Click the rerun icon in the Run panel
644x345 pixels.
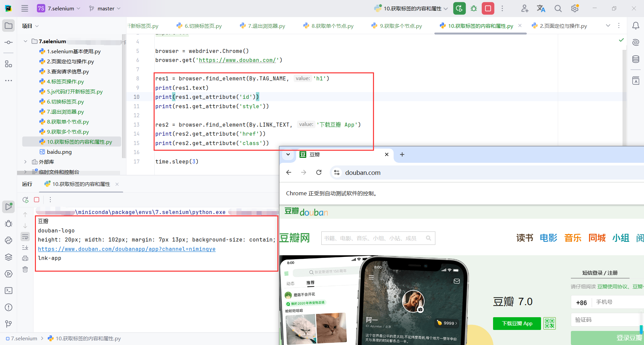(x=25, y=200)
